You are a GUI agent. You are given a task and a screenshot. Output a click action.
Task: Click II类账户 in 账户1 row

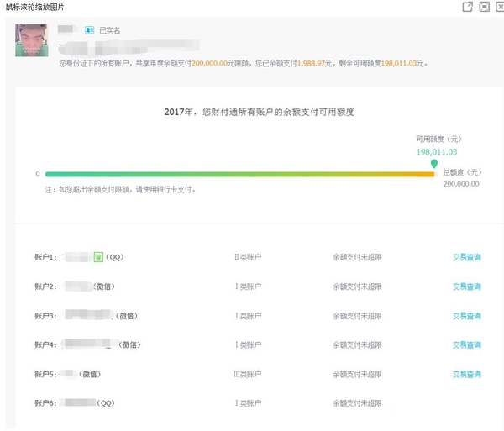pyautogui.click(x=248, y=257)
